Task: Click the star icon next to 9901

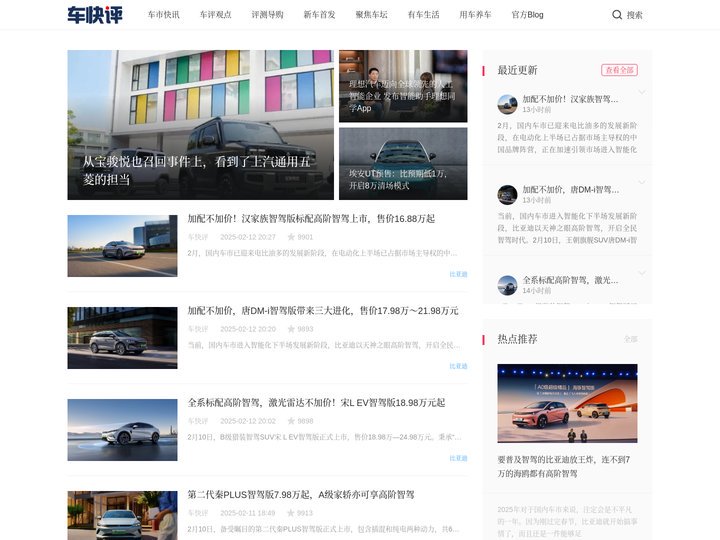Action: point(291,237)
